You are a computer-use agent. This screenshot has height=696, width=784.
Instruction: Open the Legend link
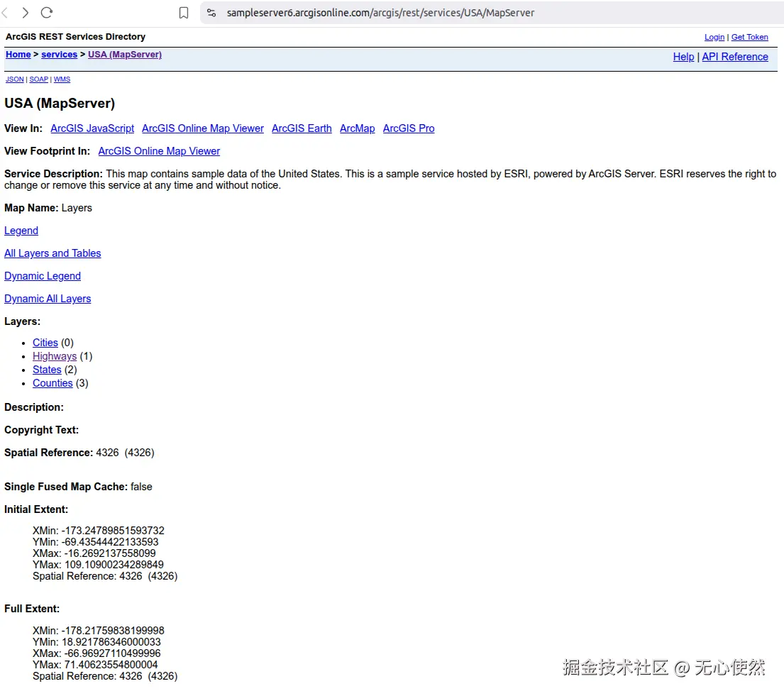pyautogui.click(x=21, y=231)
